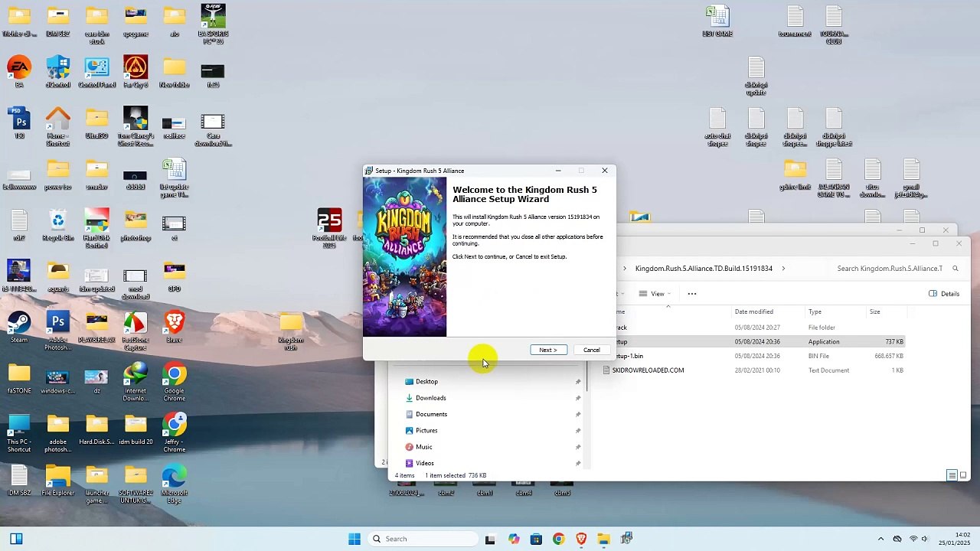Click Cancel in the setup wizard

[592, 350]
